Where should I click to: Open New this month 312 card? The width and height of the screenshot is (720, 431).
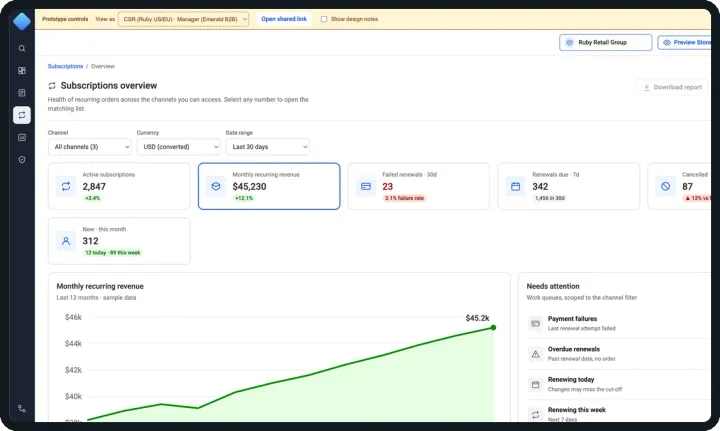click(119, 241)
